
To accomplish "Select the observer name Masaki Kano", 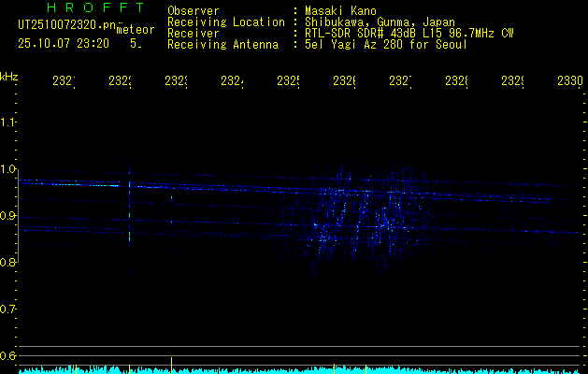I will (340, 10).
